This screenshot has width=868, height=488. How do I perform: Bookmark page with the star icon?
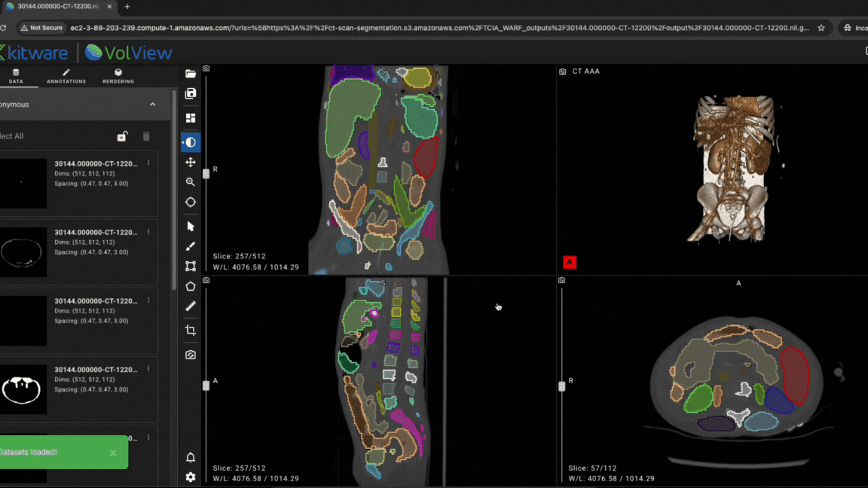coord(821,28)
